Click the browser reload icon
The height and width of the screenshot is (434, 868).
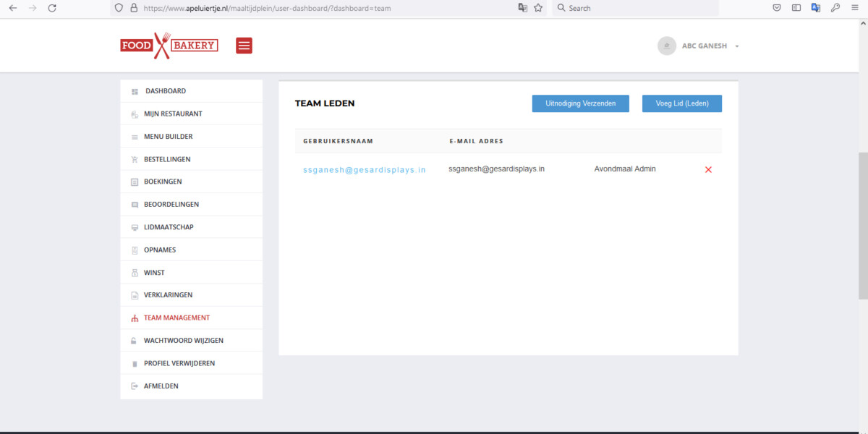coord(52,8)
